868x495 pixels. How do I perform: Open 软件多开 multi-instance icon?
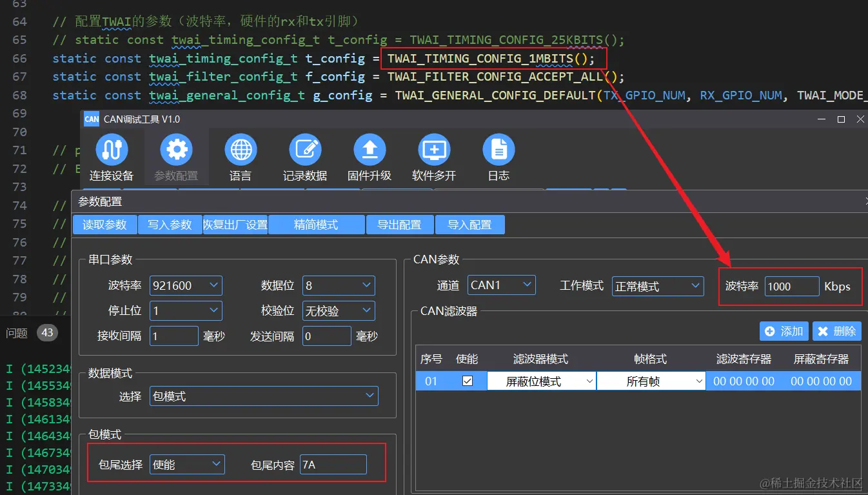coord(434,150)
